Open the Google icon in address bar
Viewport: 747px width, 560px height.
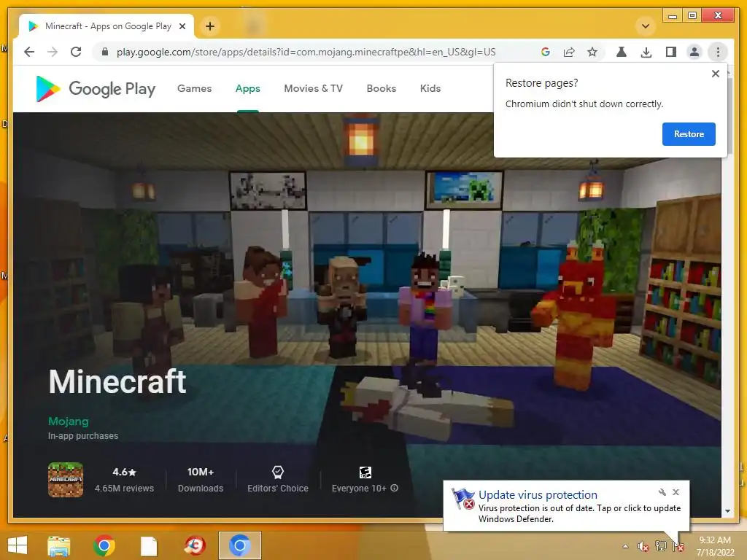(x=546, y=52)
